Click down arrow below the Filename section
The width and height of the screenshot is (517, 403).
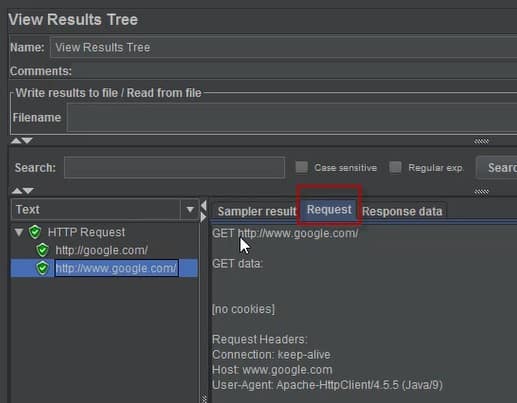click(x=27, y=141)
